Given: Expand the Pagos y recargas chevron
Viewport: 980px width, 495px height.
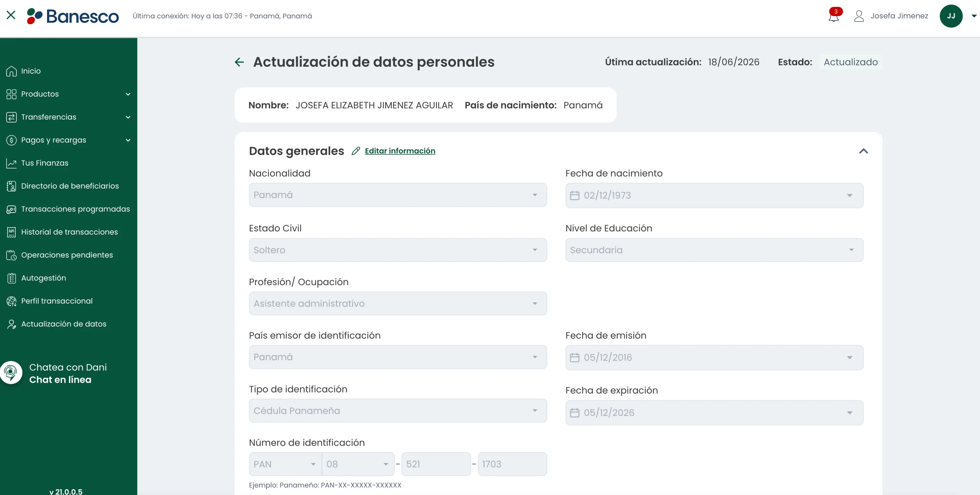Looking at the screenshot, I should coord(128,140).
